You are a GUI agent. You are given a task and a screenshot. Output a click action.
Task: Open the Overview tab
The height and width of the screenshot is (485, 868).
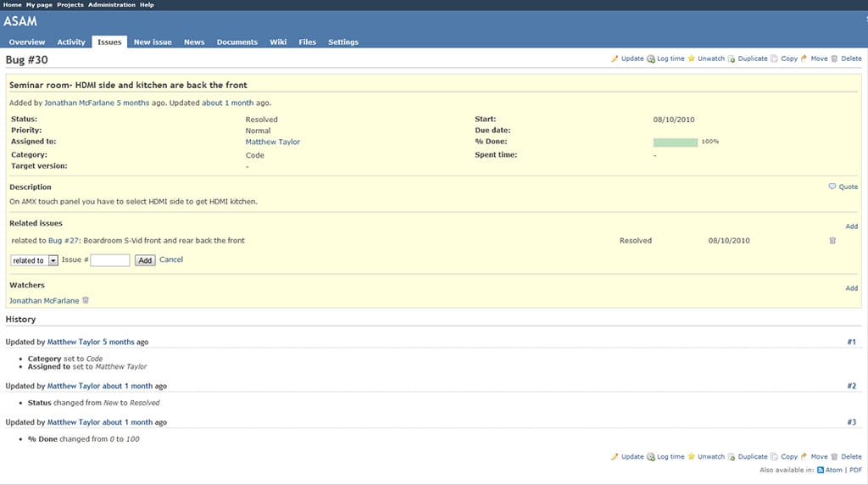click(x=26, y=42)
